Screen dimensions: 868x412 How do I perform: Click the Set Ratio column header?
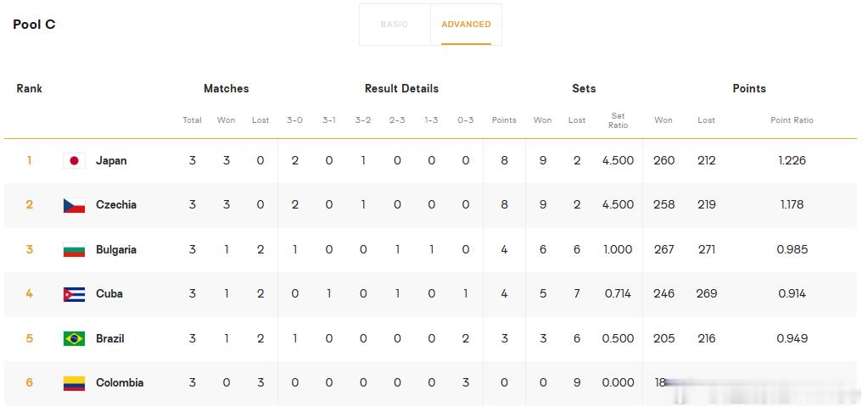click(618, 120)
